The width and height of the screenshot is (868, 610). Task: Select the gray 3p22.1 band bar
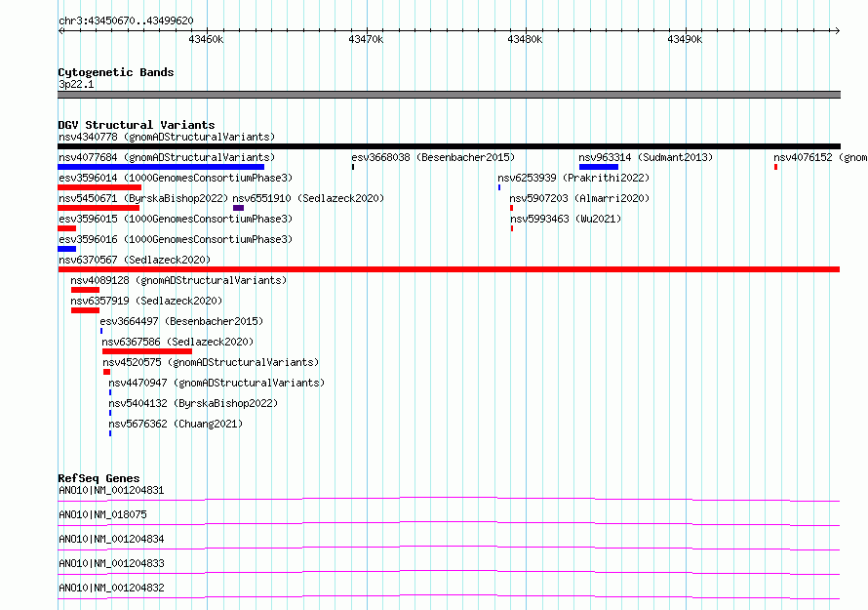(449, 95)
